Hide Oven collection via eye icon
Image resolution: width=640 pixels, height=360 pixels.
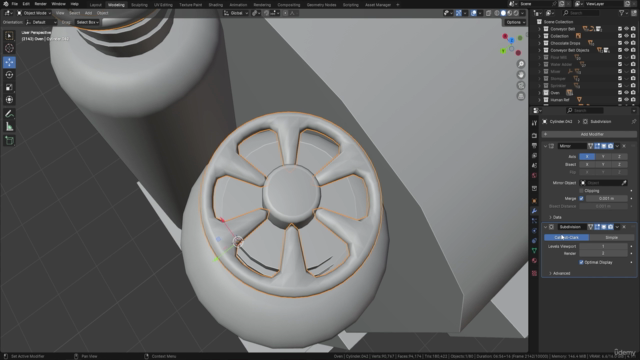tap(627, 93)
